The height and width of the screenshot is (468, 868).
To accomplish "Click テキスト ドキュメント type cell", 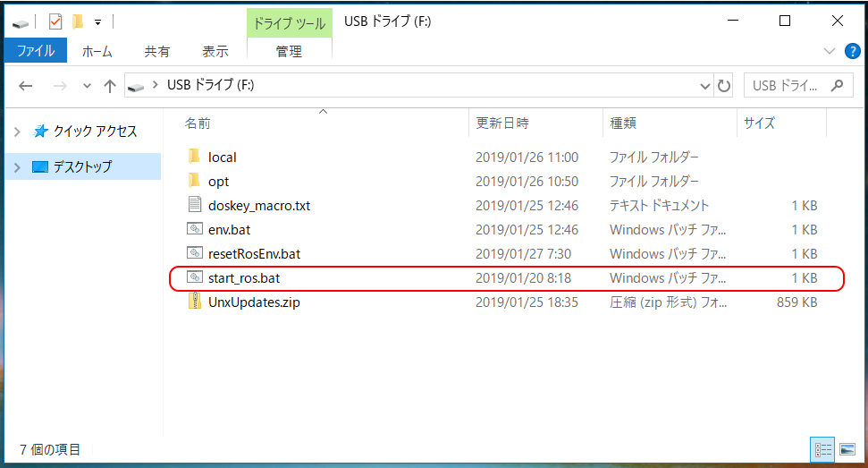I will point(660,206).
